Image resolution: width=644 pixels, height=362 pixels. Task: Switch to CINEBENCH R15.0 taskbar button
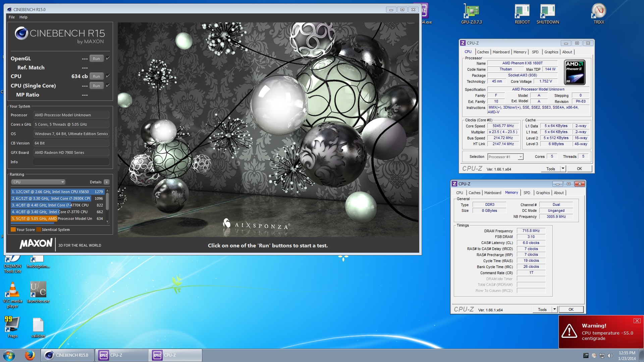click(x=67, y=355)
